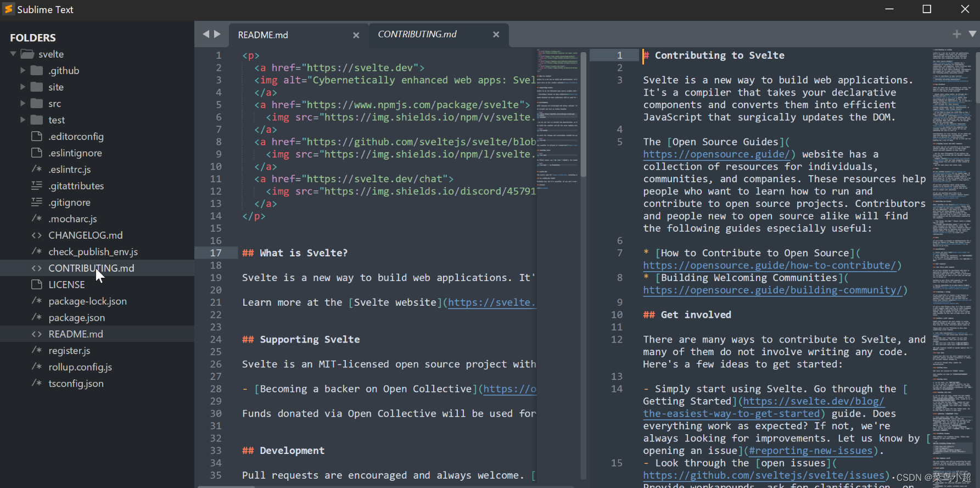980x488 pixels.
Task: Maximize the Sublime Text window
Action: pos(927,9)
